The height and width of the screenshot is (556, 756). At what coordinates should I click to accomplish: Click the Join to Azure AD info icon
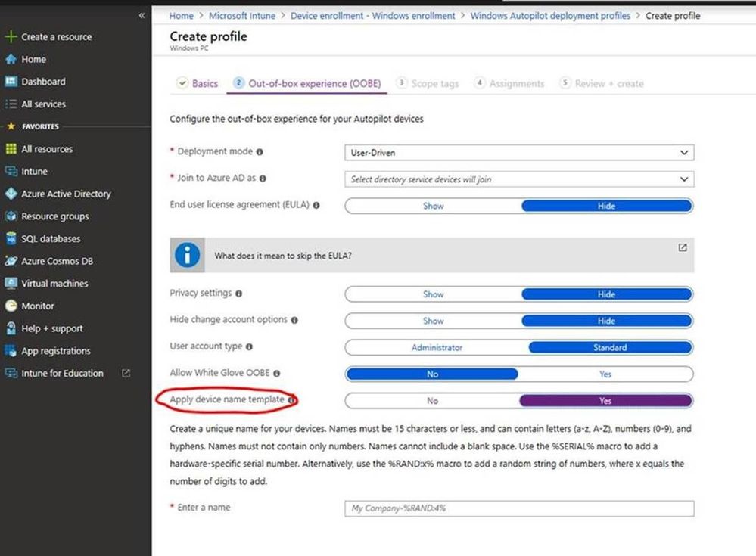(263, 179)
